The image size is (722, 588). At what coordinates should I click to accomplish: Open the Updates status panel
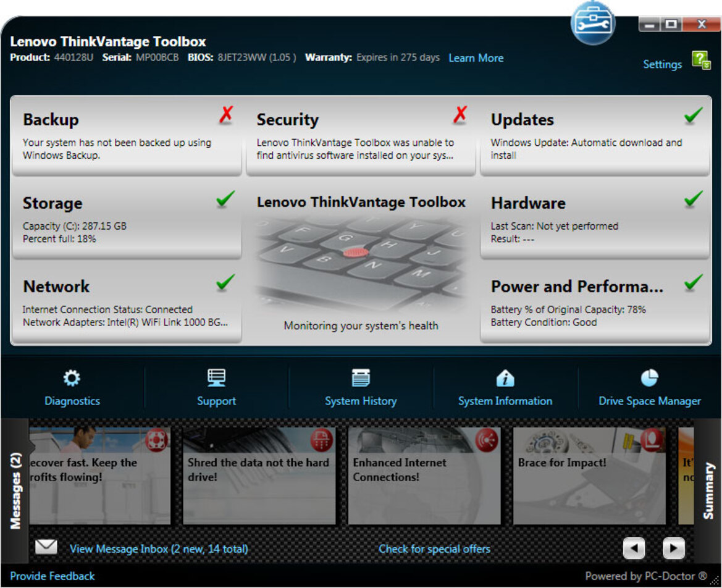595,135
